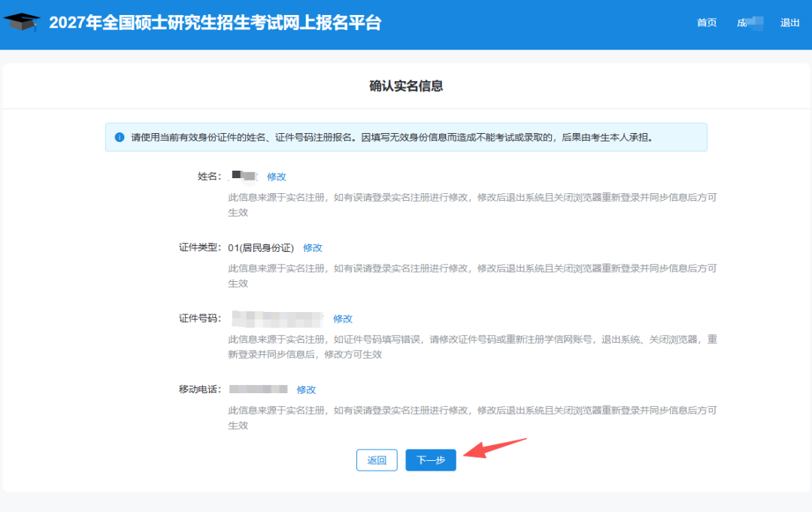Viewport: 812px width, 512px height.
Task: Click the 证件类型 field label
Action: (x=200, y=247)
